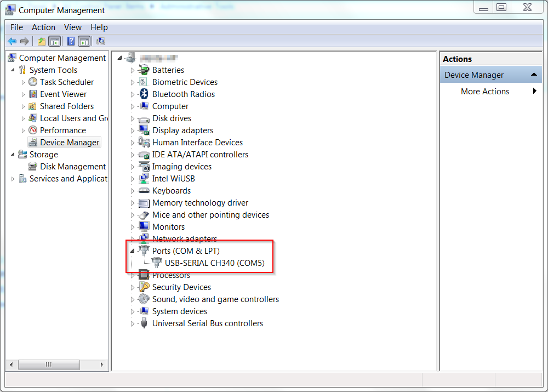
Task: Expand Universal Serial Bus controllers
Action: [132, 323]
